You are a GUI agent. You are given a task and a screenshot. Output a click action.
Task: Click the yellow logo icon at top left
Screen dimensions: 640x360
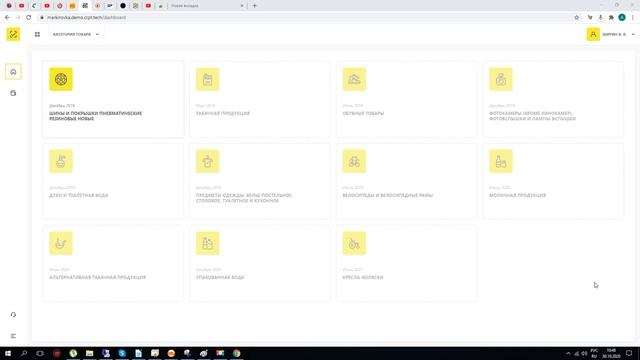(x=13, y=34)
